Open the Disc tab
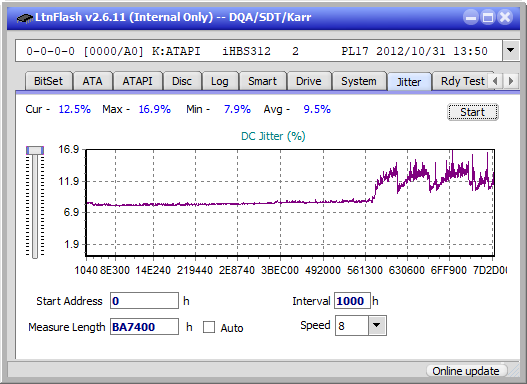The image size is (527, 384). [182, 81]
